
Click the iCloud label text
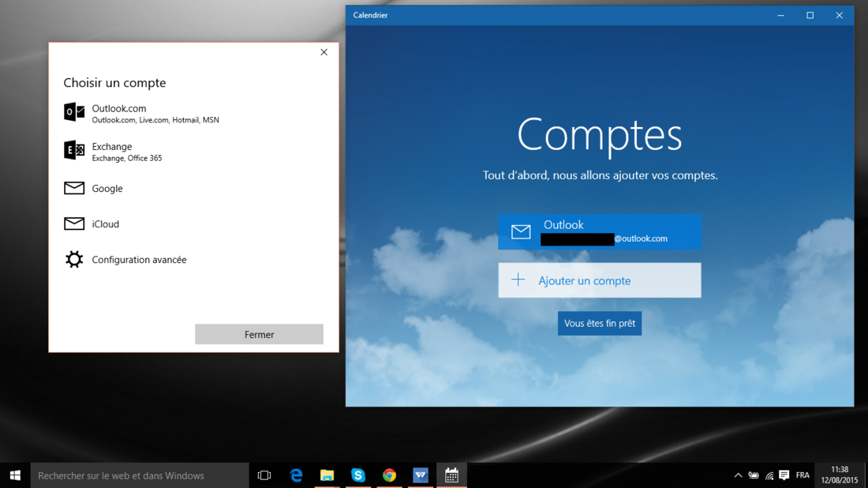105,223
